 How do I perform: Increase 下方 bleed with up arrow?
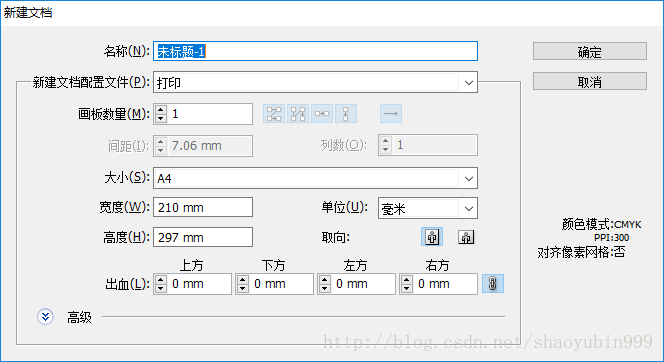pyautogui.click(x=243, y=279)
